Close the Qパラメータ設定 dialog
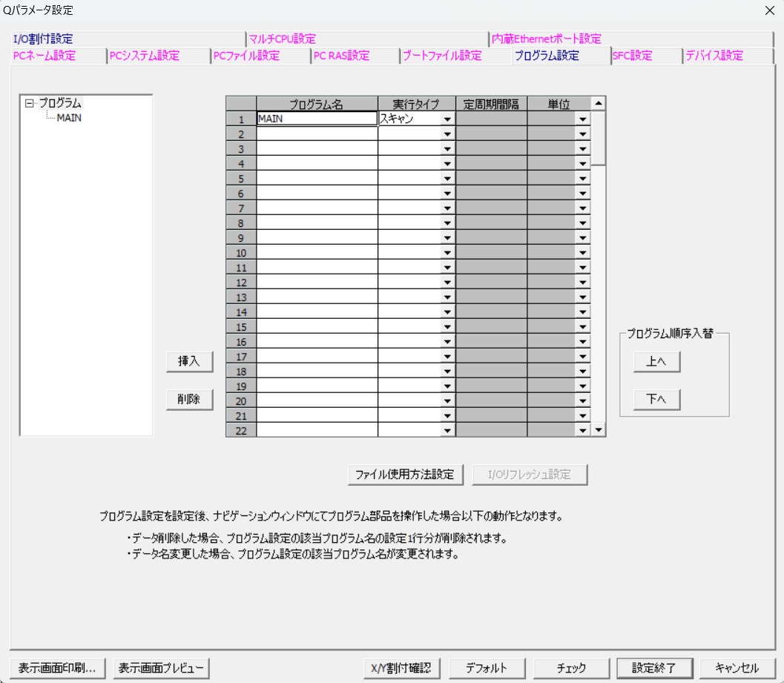784x683 pixels. tap(770, 10)
